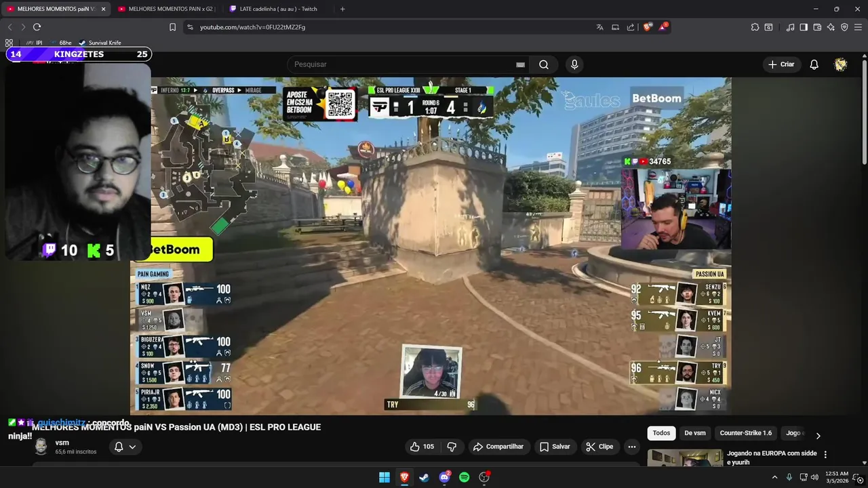The image size is (868, 488).
Task: Open Steam from the taskbar
Action: coord(424,477)
